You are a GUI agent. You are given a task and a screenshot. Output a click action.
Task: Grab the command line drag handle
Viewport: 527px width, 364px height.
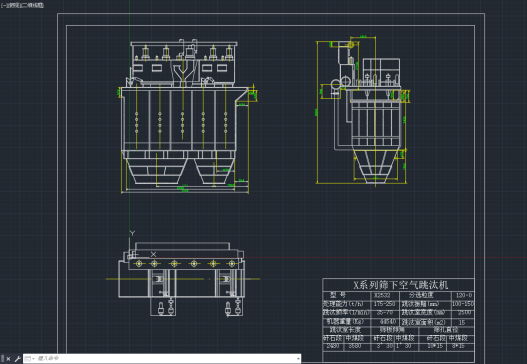coord(3,359)
